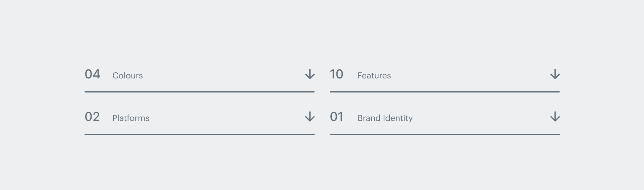Expand Platforms row via its empty middle area
Image resolution: width=644 pixels, height=190 pixels.
click(227, 117)
